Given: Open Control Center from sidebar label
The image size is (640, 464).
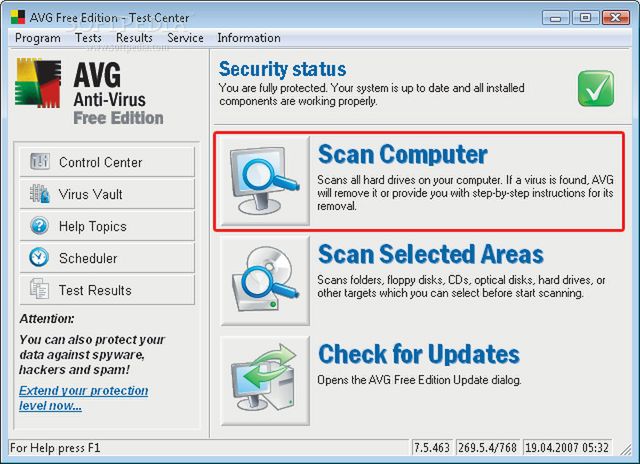Looking at the screenshot, I should pos(100,162).
